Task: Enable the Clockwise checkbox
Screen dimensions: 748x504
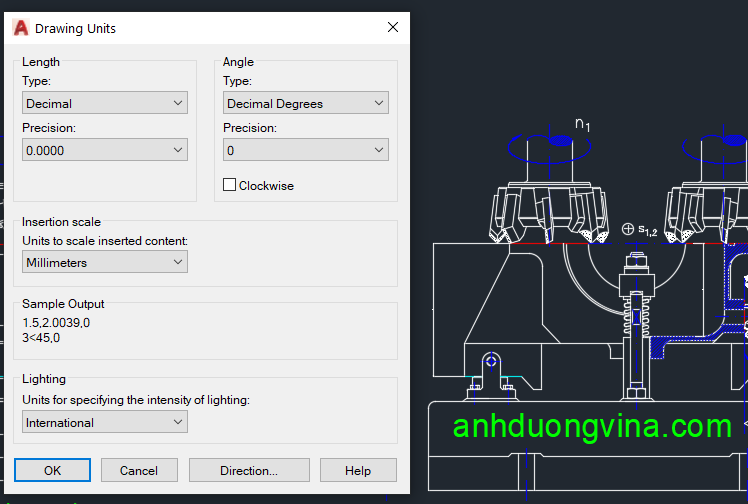Action: 230,185
